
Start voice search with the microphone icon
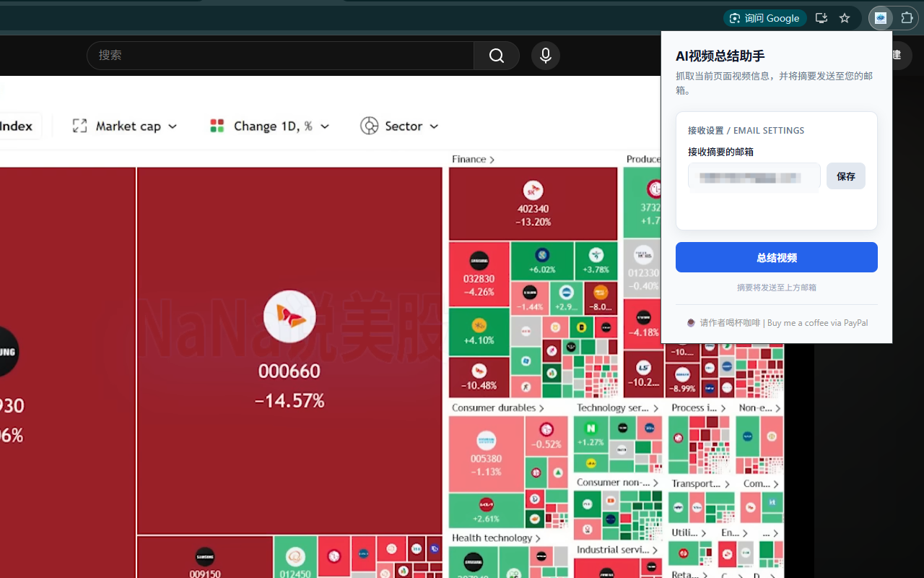pyautogui.click(x=546, y=56)
